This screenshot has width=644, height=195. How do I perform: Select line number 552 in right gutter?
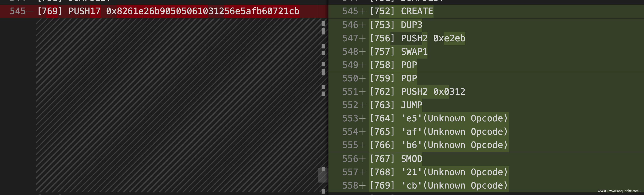coord(350,105)
